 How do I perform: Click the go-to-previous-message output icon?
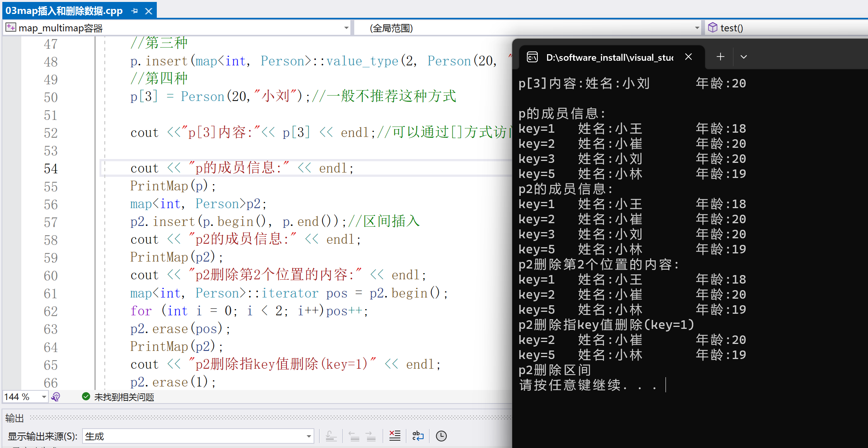[x=354, y=436]
